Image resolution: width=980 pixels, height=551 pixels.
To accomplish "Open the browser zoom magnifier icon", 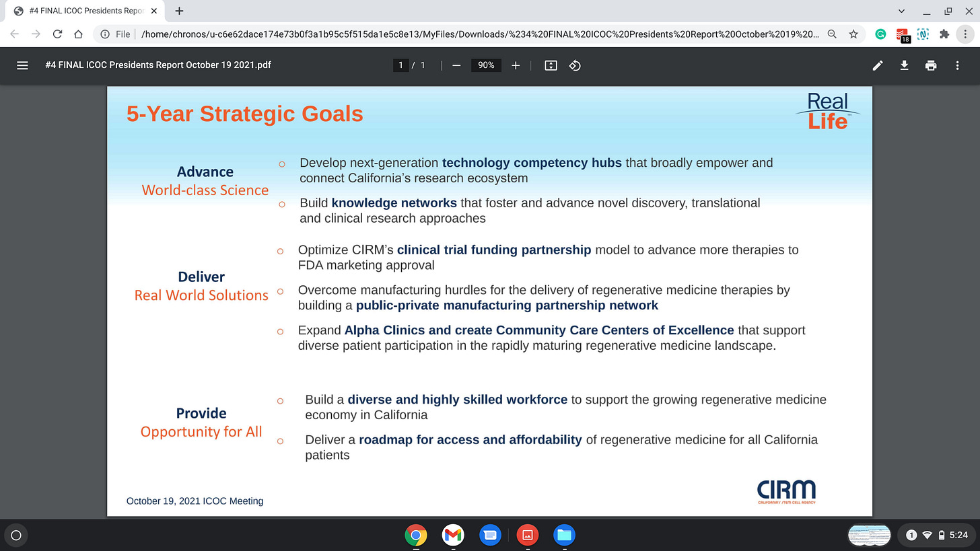I will 833,34.
